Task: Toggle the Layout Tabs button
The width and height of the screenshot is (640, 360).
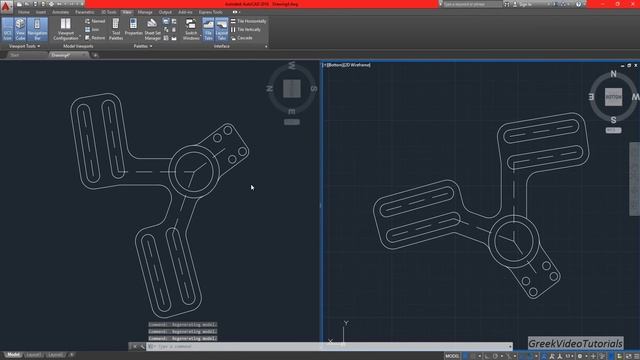Action: click(x=222, y=29)
